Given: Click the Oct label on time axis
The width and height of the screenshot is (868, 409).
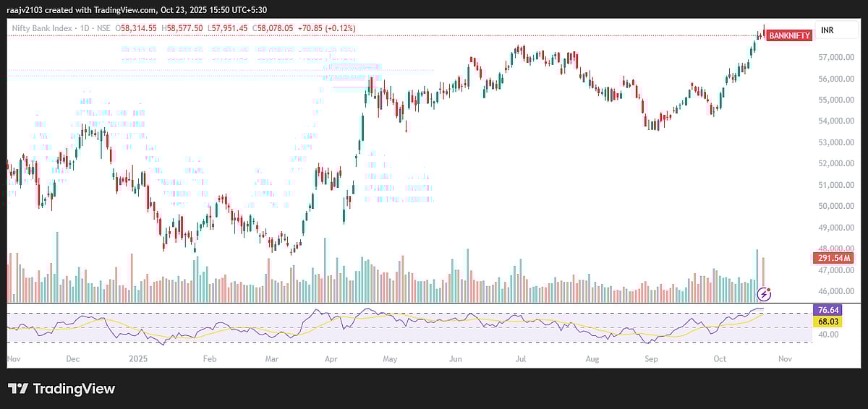Looking at the screenshot, I should (720, 358).
